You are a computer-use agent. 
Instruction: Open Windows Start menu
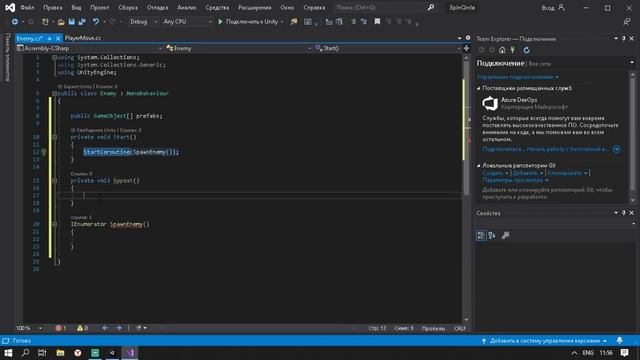8,353
